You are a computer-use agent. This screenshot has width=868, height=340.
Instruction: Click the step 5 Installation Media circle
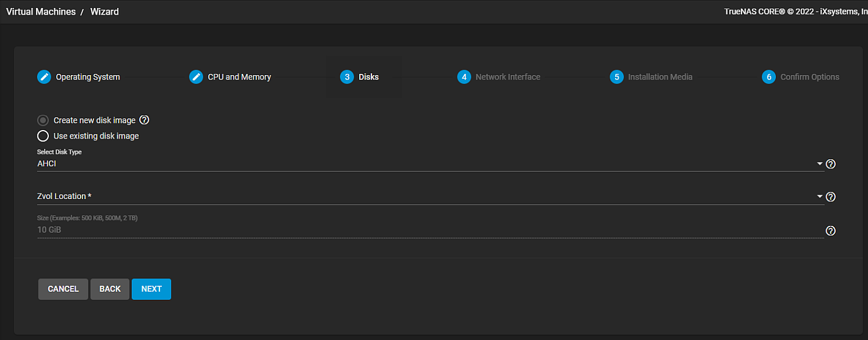pyautogui.click(x=616, y=77)
